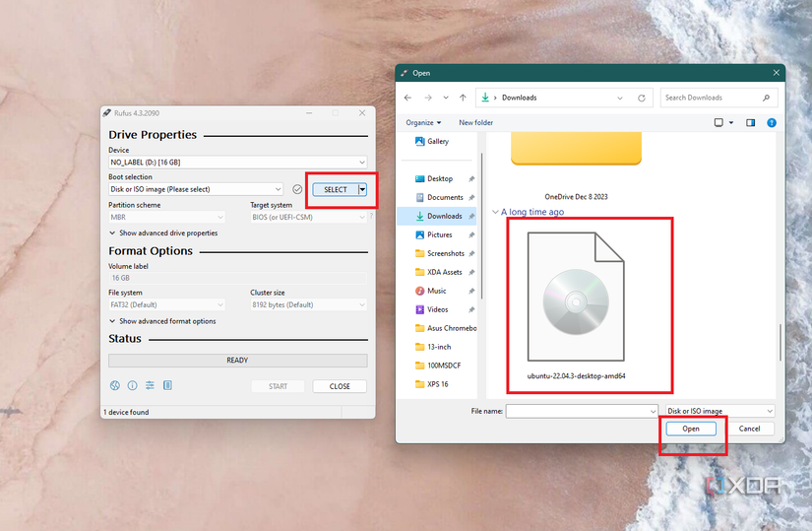Expand Show advanced format options
This screenshot has width=812, height=531.
[x=162, y=321]
